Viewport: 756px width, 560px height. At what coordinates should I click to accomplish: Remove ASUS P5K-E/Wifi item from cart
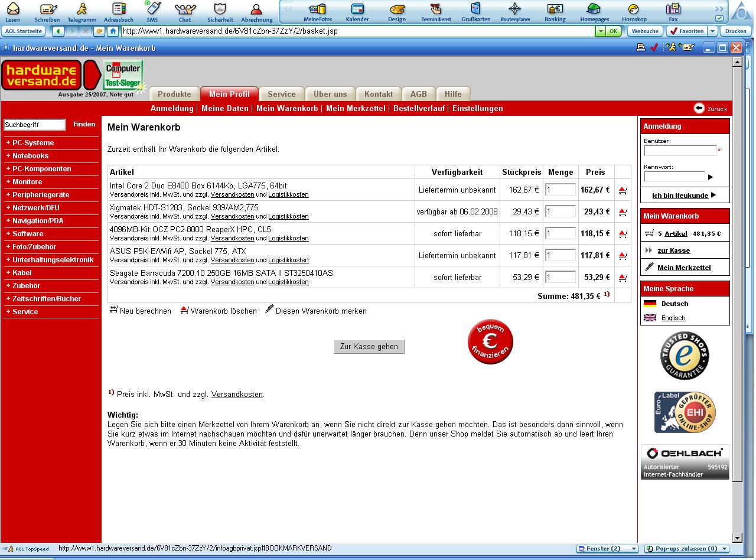point(623,256)
